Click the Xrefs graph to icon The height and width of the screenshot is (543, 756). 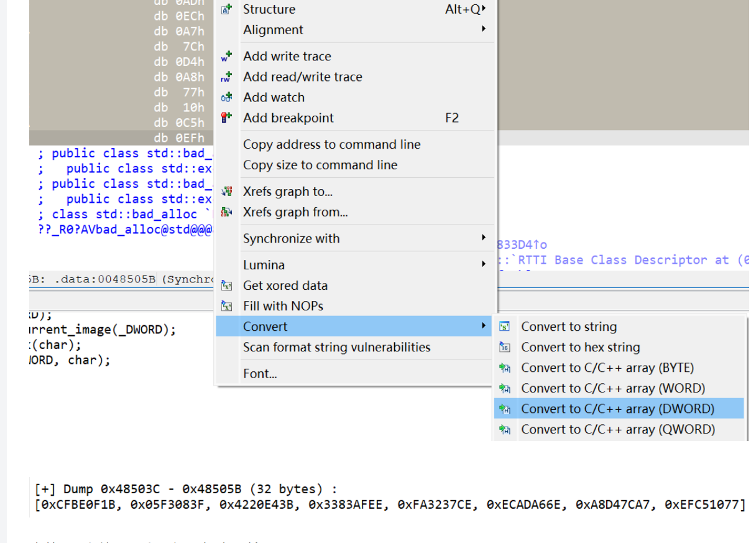227,192
